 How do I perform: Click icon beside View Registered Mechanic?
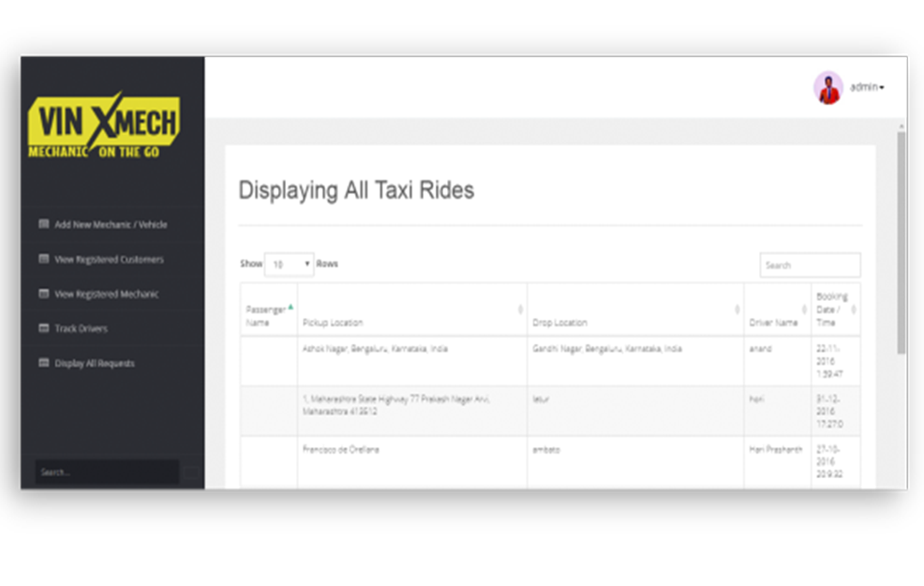[x=43, y=294]
